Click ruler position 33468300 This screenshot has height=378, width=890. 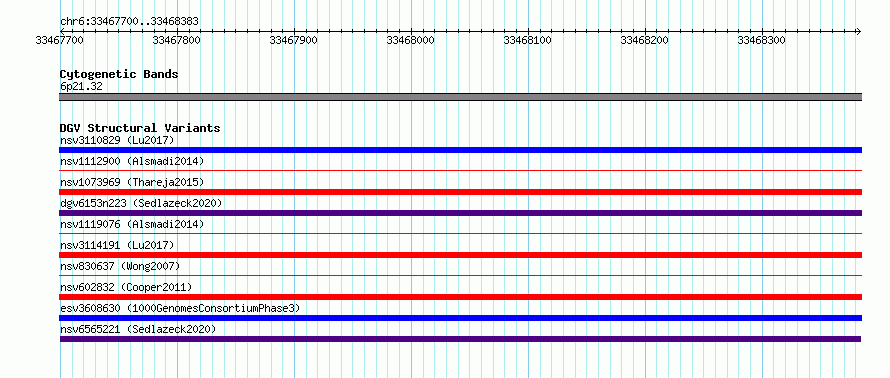click(761, 40)
